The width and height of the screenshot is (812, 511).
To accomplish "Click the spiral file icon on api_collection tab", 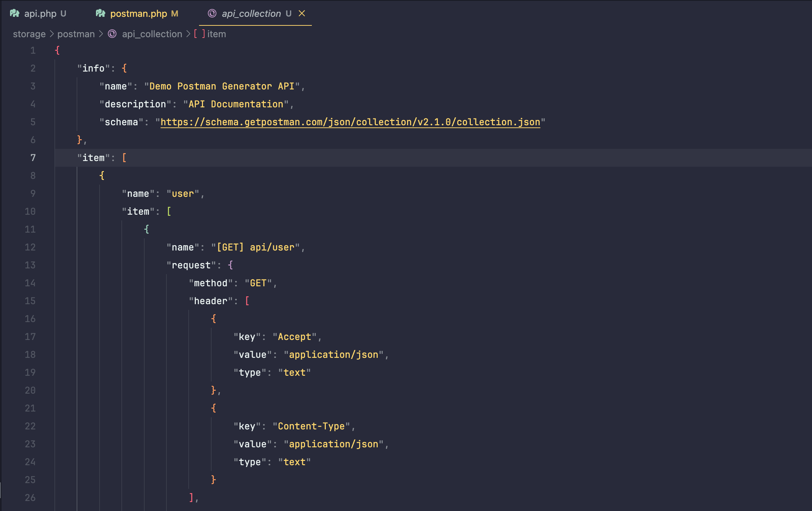I will click(x=212, y=14).
